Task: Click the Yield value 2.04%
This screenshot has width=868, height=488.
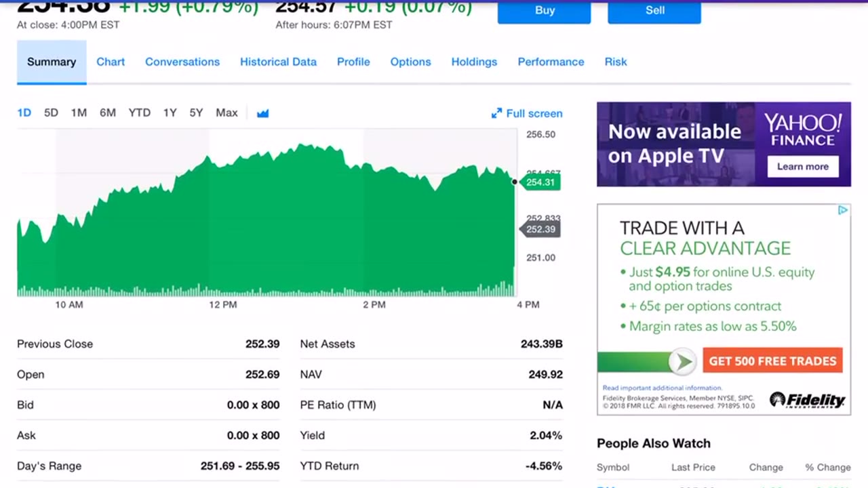Action: point(546,435)
